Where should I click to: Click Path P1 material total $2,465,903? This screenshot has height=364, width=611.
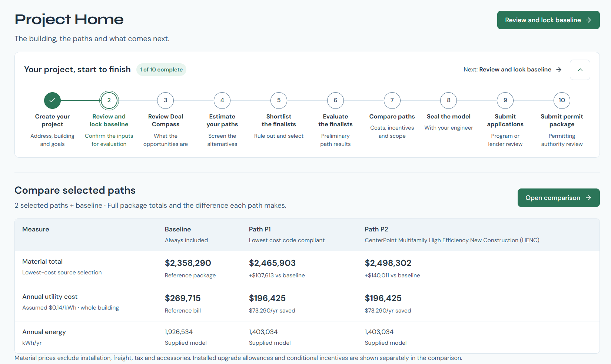pos(272,263)
